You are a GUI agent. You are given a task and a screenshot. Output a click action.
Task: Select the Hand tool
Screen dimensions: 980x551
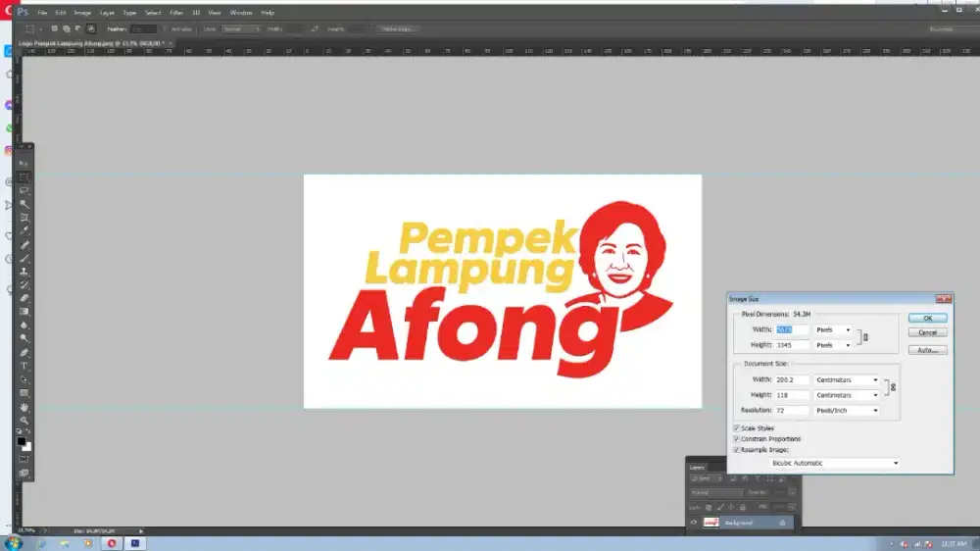coord(24,407)
